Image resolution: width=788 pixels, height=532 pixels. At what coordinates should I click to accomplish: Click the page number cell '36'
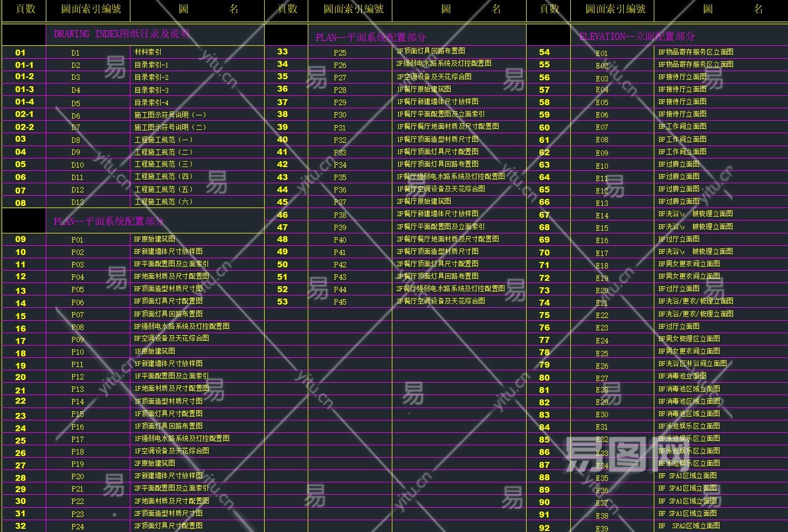282,89
